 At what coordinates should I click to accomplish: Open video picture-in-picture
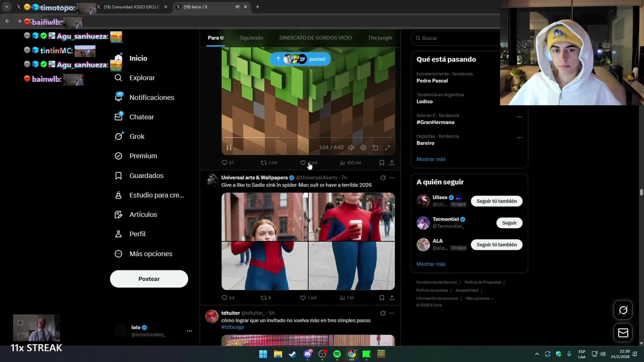click(375, 148)
